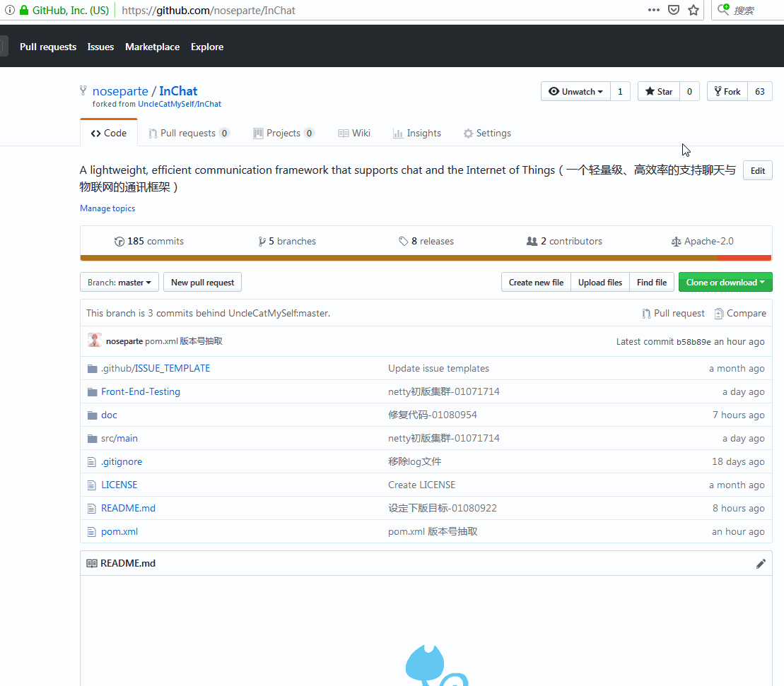Open the repository Settings tab
The image size is (784, 686).
(x=487, y=133)
